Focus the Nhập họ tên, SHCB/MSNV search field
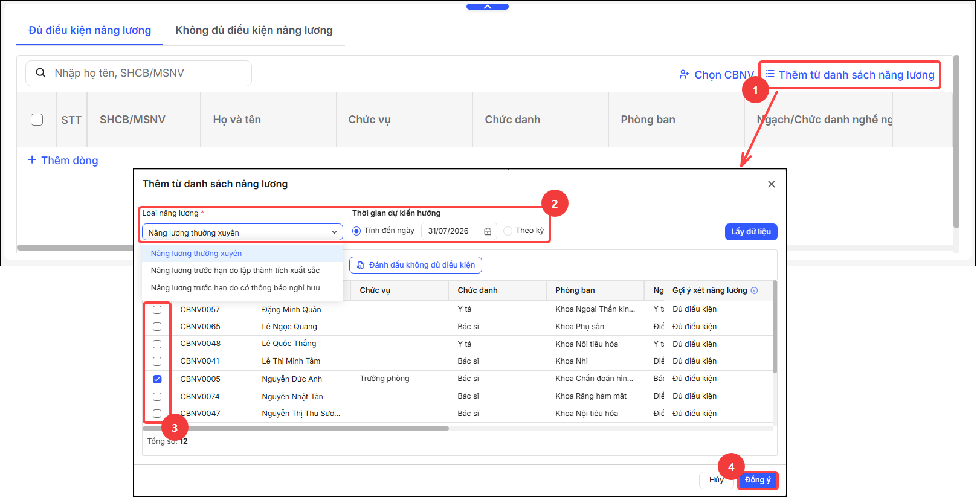The height and width of the screenshot is (500, 980). coord(138,73)
